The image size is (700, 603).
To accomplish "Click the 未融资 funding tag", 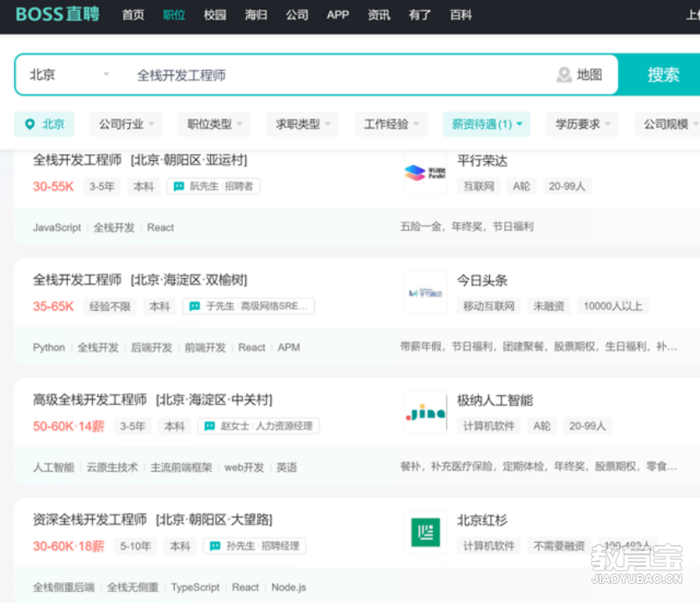I will tap(548, 306).
